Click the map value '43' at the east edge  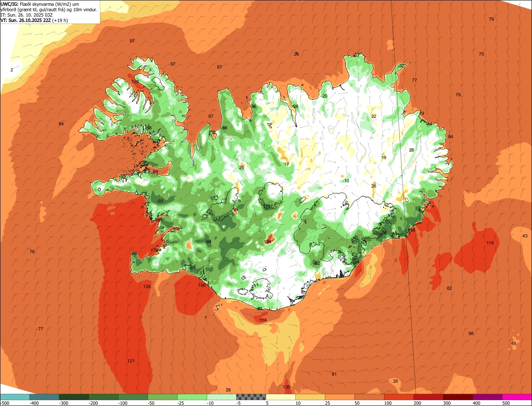[x=525, y=236]
